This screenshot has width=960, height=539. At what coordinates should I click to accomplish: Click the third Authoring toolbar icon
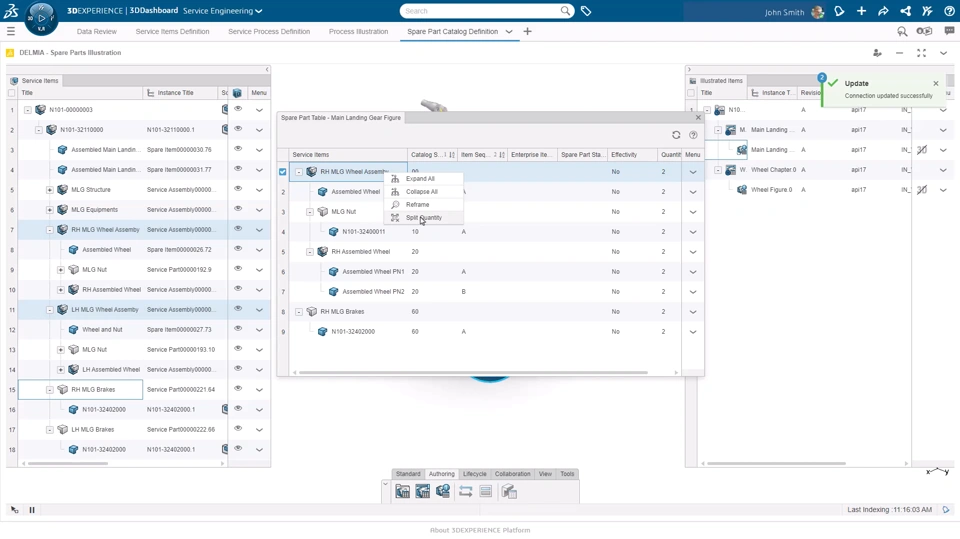pyautogui.click(x=443, y=491)
